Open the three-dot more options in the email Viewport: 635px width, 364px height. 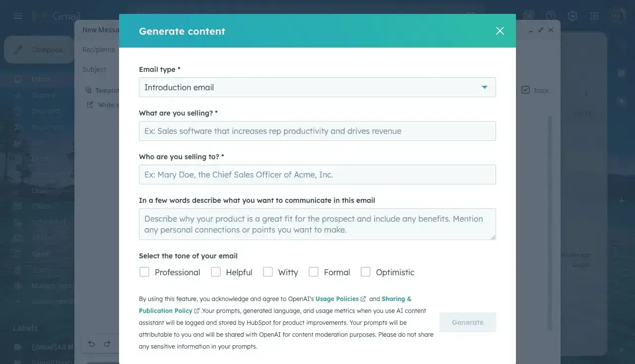coord(585,93)
